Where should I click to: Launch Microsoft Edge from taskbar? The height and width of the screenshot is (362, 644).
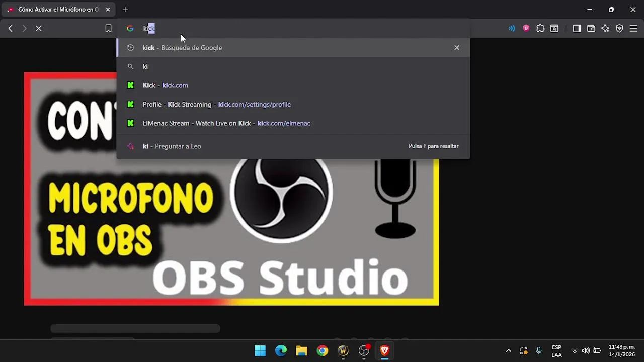pos(281,350)
